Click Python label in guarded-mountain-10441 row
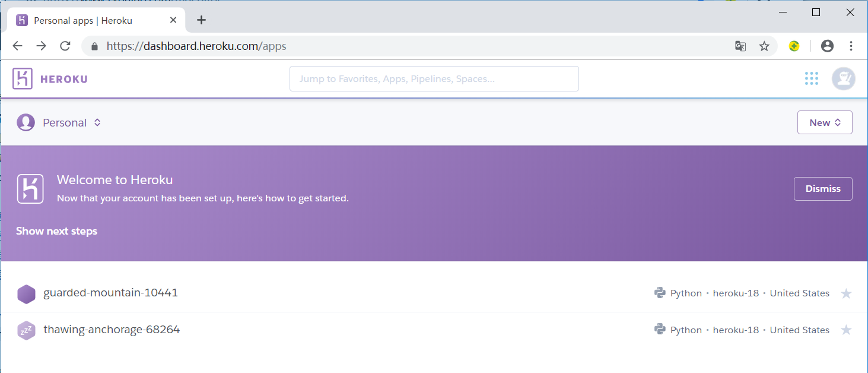Image resolution: width=868 pixels, height=373 pixels. (x=686, y=293)
